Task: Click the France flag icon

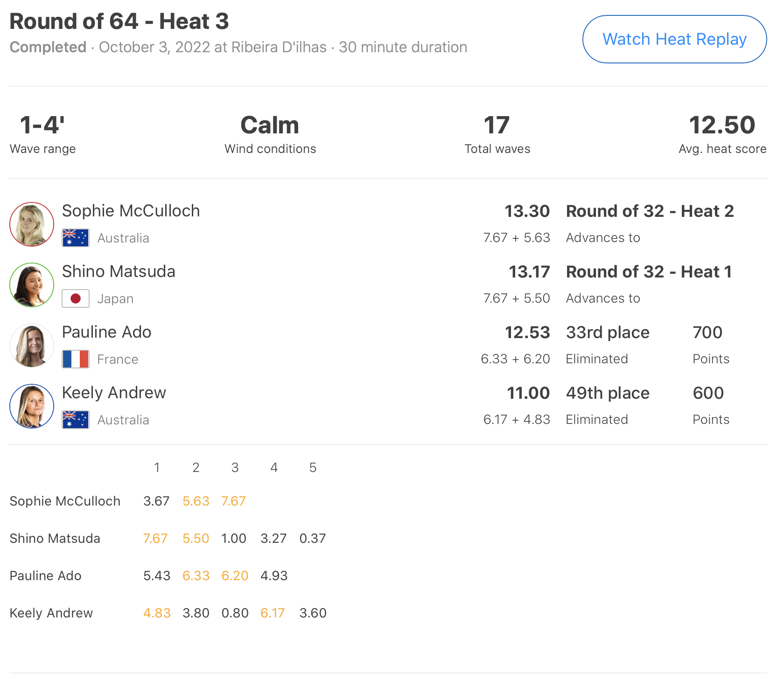Action: pos(76,359)
